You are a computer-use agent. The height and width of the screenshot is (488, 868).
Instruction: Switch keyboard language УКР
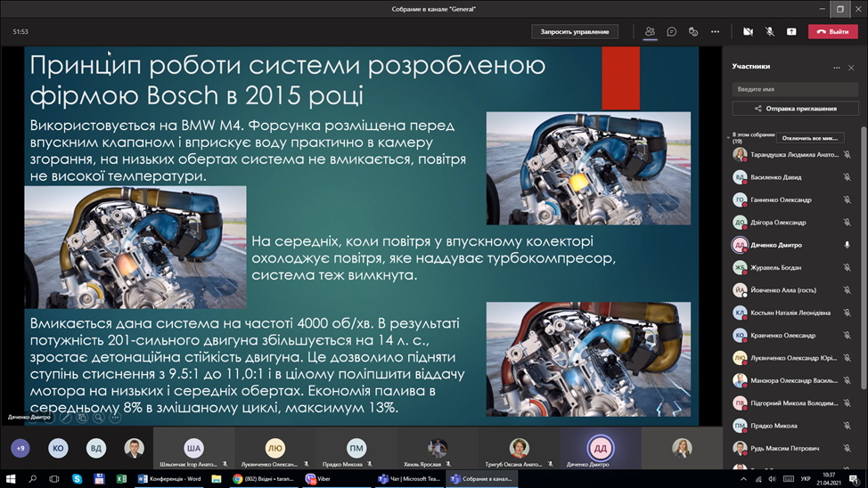tap(806, 478)
